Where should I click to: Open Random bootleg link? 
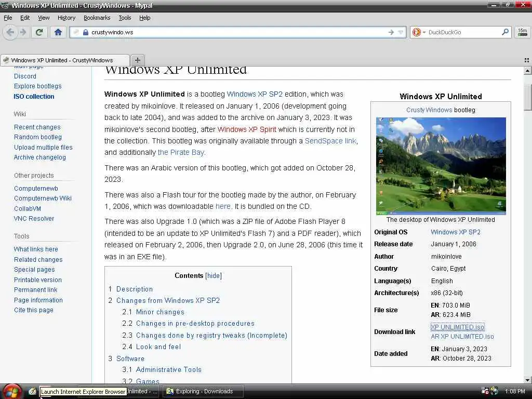click(x=37, y=137)
